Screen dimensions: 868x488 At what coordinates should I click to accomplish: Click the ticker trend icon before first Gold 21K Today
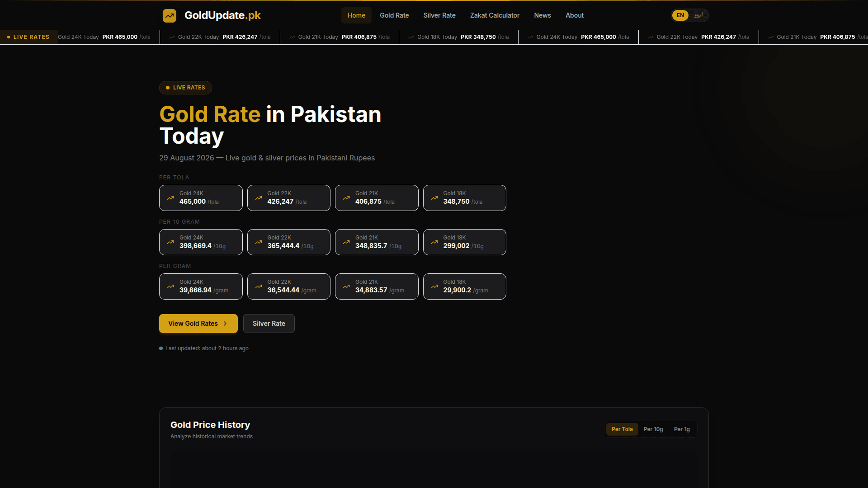[292, 37]
